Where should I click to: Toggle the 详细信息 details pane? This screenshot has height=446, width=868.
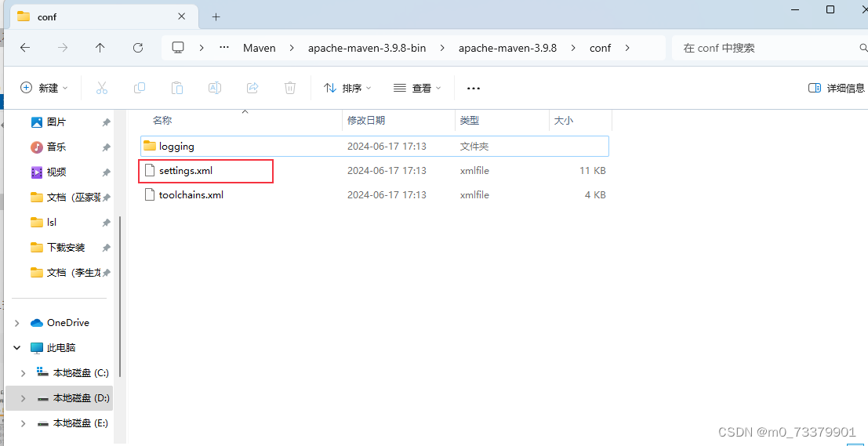[x=837, y=88]
